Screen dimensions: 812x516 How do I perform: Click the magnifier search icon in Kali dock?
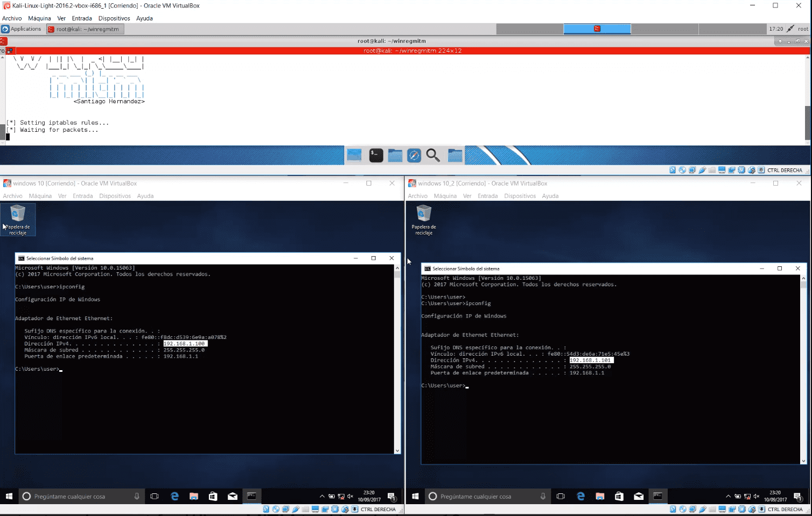[433, 155]
